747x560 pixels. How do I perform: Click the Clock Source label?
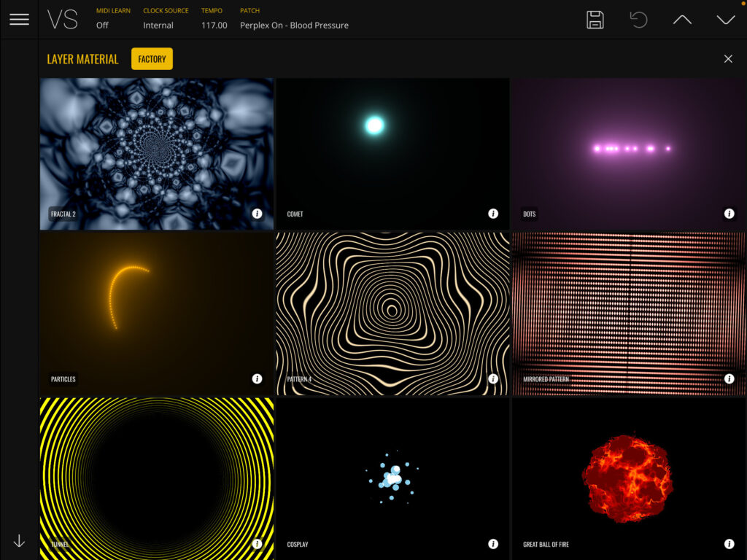point(166,10)
